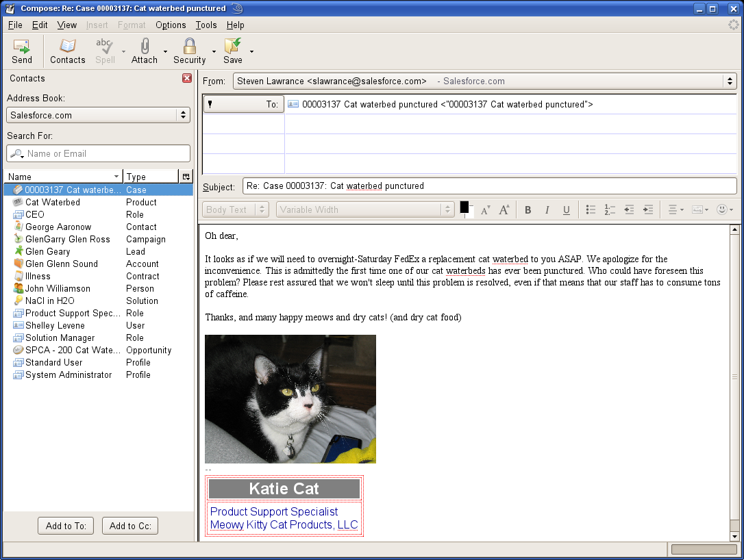Select System Administrator profile entry

(x=99, y=374)
